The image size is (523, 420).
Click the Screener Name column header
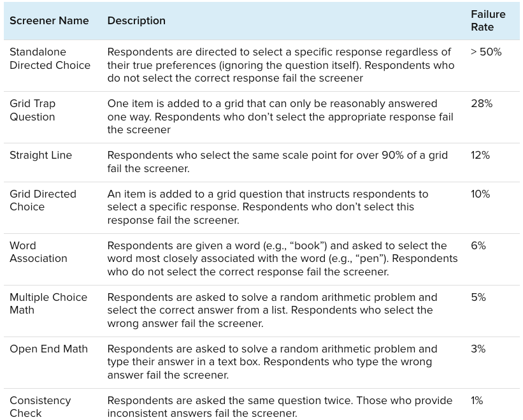pos(49,21)
